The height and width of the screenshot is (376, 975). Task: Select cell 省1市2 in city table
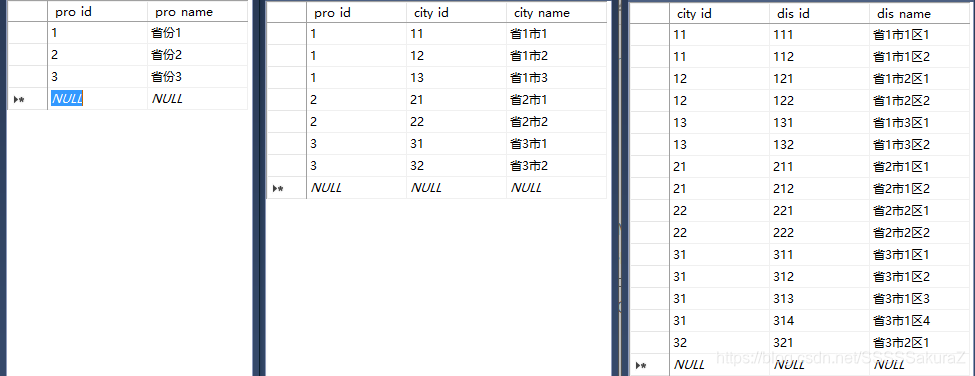click(557, 56)
